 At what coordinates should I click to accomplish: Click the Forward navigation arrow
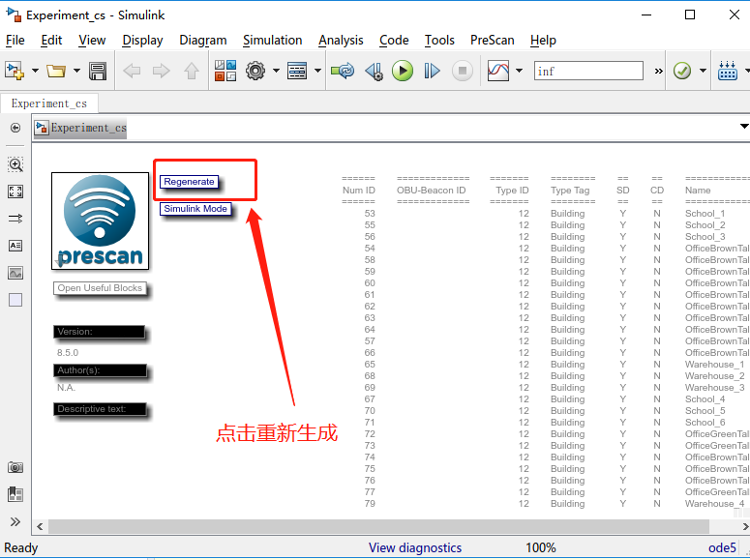point(162,71)
